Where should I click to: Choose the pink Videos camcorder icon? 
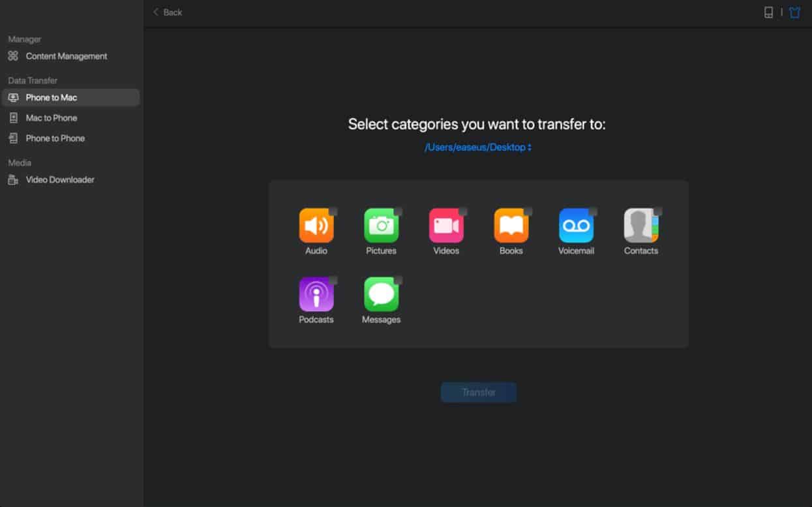[x=446, y=226]
